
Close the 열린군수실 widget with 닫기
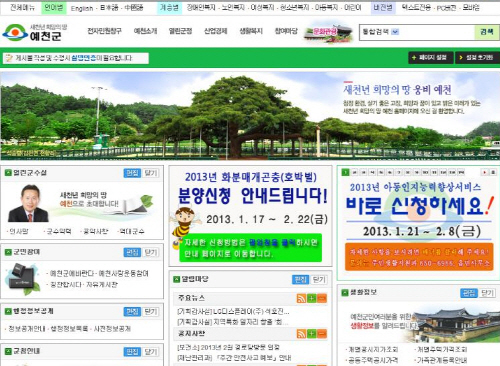151,173
